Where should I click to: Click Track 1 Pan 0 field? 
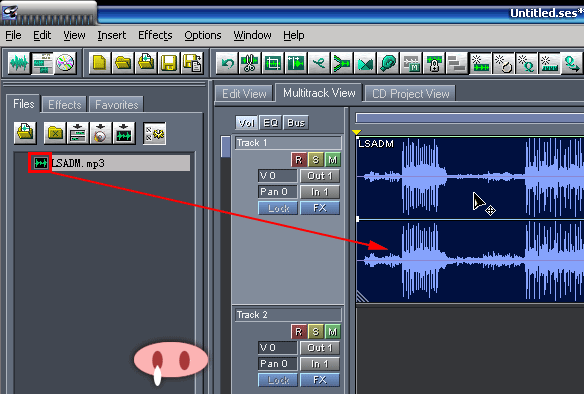pos(277,192)
